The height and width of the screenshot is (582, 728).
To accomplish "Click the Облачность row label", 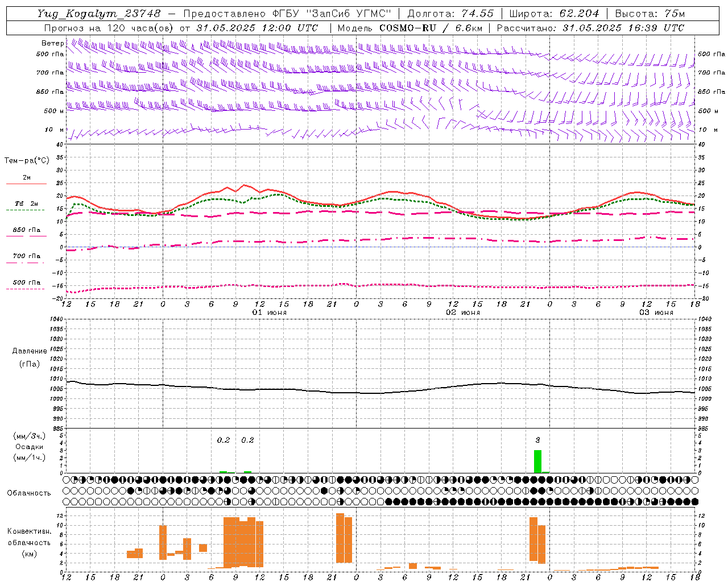I will click(29, 493).
